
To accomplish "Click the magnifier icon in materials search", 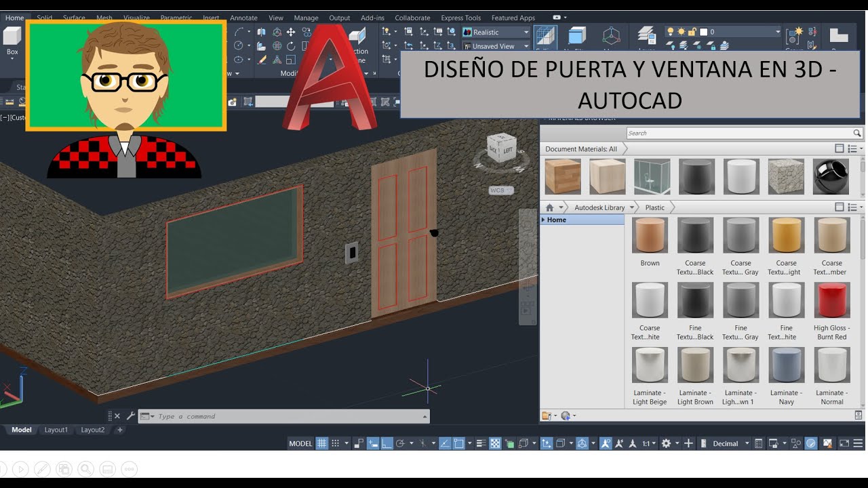I will click(857, 133).
